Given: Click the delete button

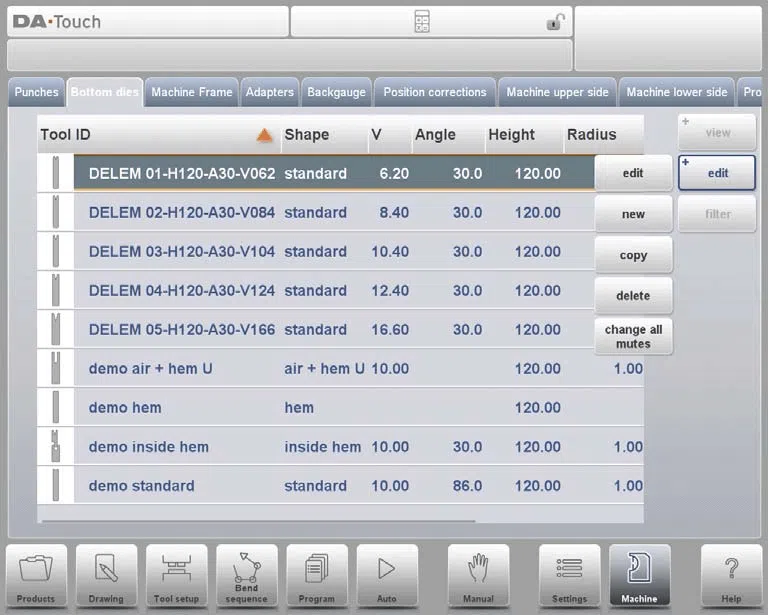Looking at the screenshot, I should [x=633, y=296].
